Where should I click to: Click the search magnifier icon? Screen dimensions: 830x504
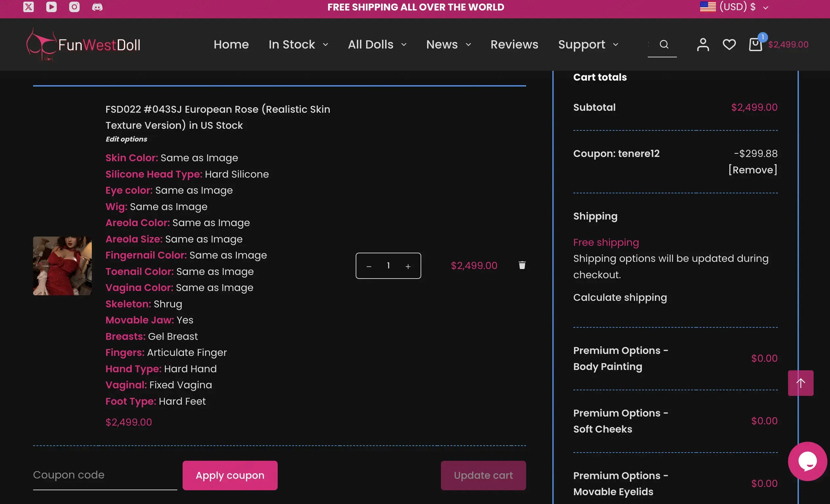tap(663, 44)
